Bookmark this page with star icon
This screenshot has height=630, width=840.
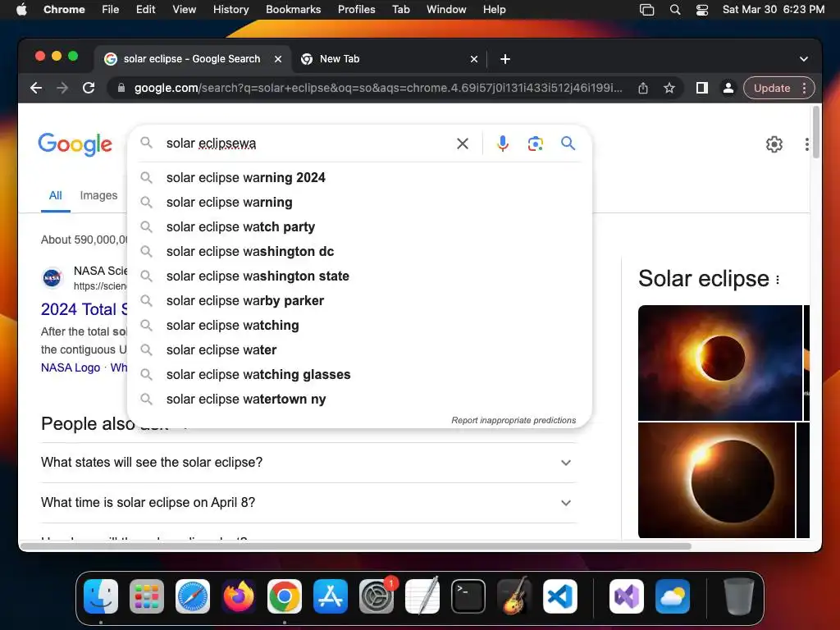click(669, 88)
